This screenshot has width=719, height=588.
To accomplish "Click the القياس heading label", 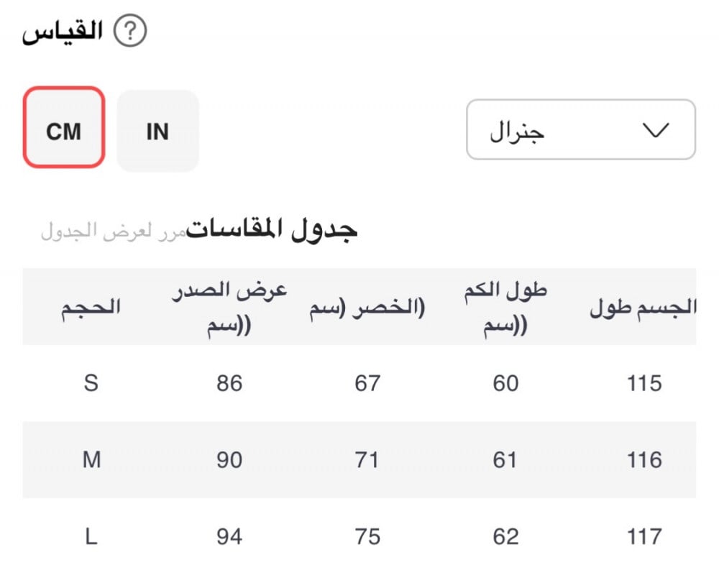I will click(x=62, y=32).
